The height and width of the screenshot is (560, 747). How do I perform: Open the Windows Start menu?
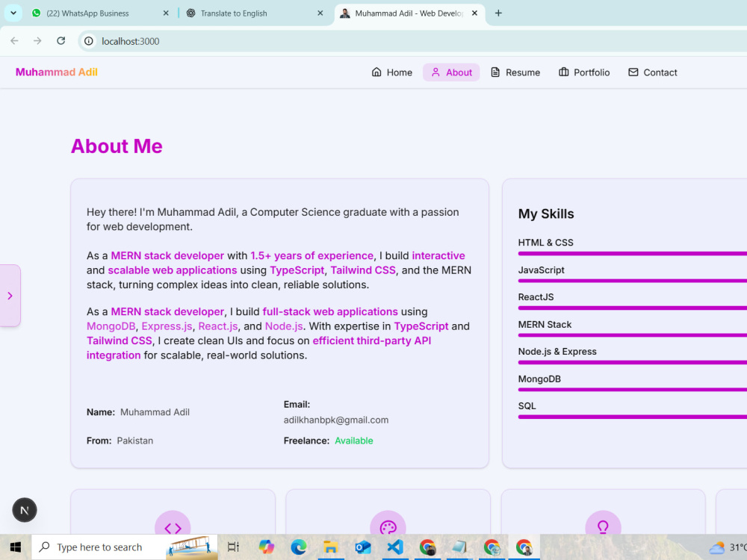pyautogui.click(x=15, y=547)
